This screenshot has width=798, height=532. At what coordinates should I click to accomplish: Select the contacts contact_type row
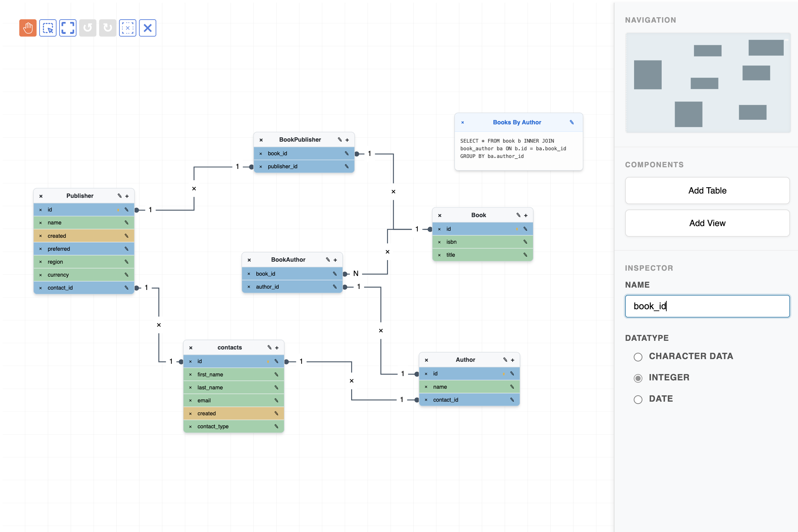pyautogui.click(x=234, y=427)
